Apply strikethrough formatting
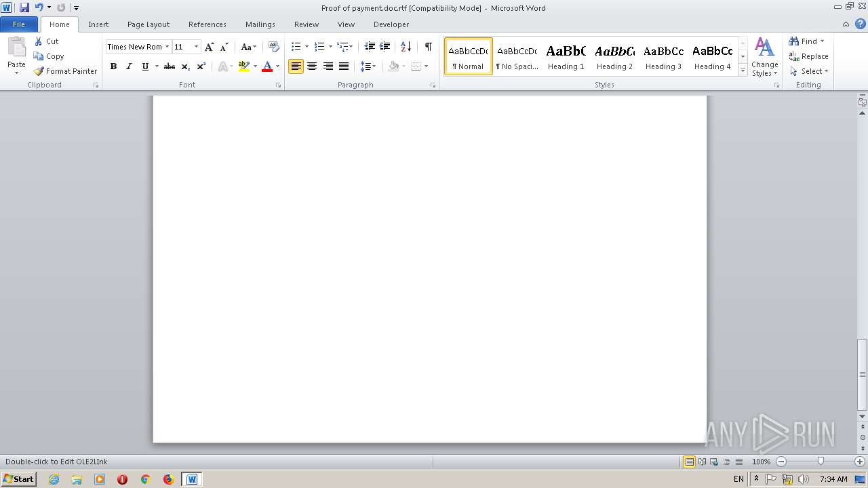The width and height of the screenshot is (868, 488). [x=170, y=66]
